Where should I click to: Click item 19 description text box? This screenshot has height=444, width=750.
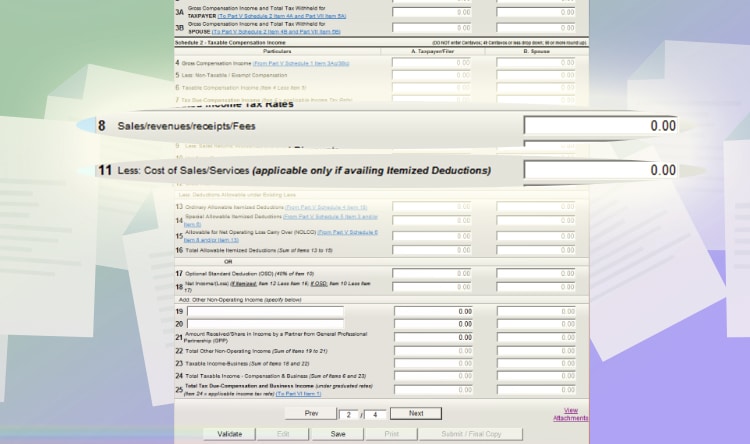point(265,312)
